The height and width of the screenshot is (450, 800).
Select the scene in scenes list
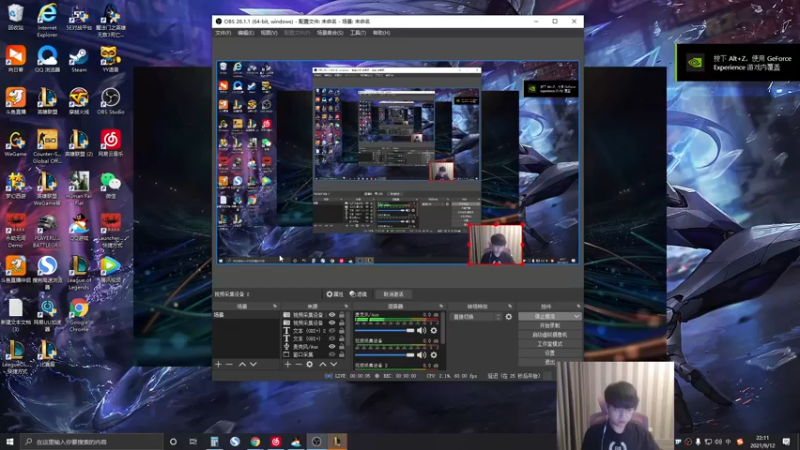tap(246, 315)
